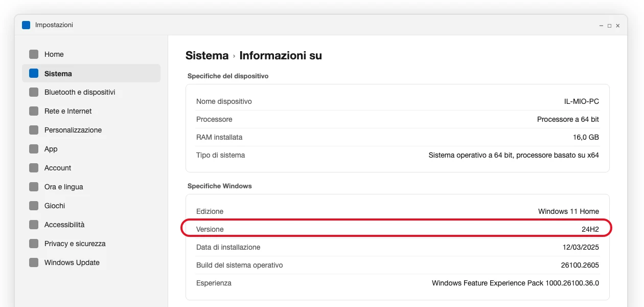Click the Personalizzazione sidebar icon
The image size is (644, 307).
coord(34,130)
